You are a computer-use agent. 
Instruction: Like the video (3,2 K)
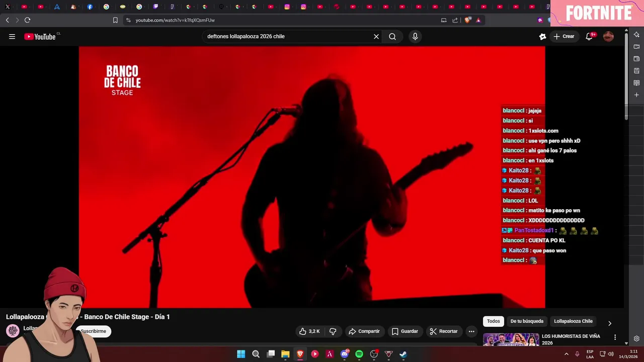(x=309, y=331)
